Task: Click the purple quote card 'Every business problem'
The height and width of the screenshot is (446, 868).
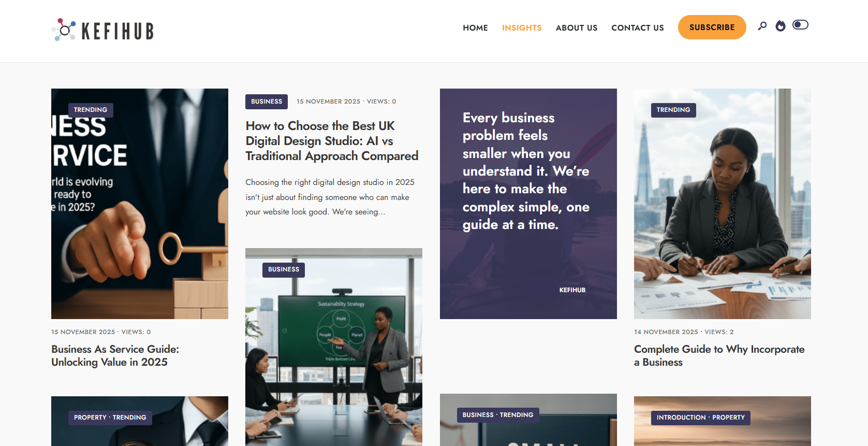Action: (x=528, y=204)
